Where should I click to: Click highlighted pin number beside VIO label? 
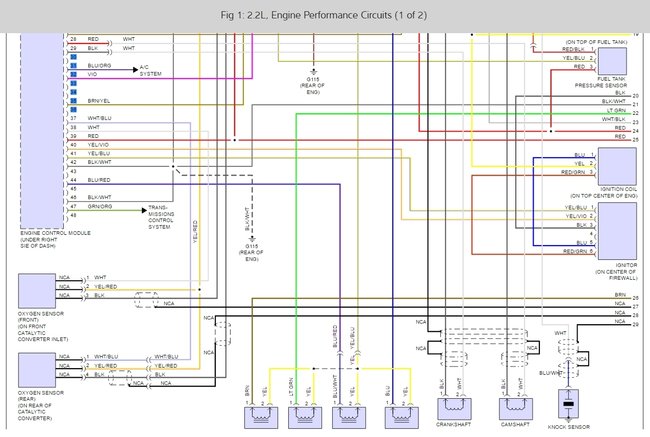[73, 74]
